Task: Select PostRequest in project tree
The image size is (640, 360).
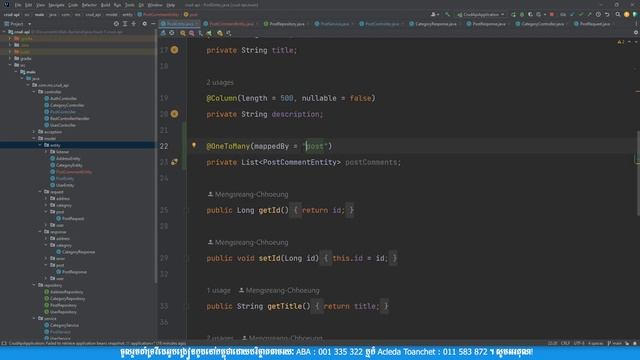Action: pyautogui.click(x=70, y=219)
